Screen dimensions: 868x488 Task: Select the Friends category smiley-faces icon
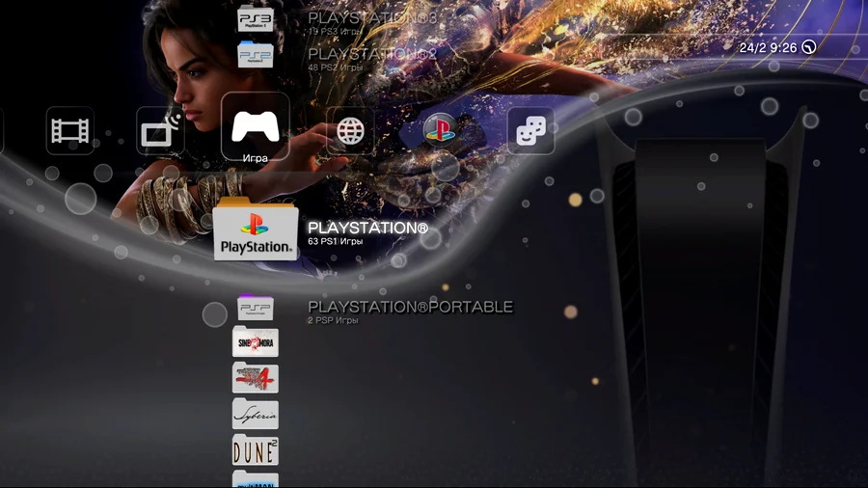(x=530, y=131)
